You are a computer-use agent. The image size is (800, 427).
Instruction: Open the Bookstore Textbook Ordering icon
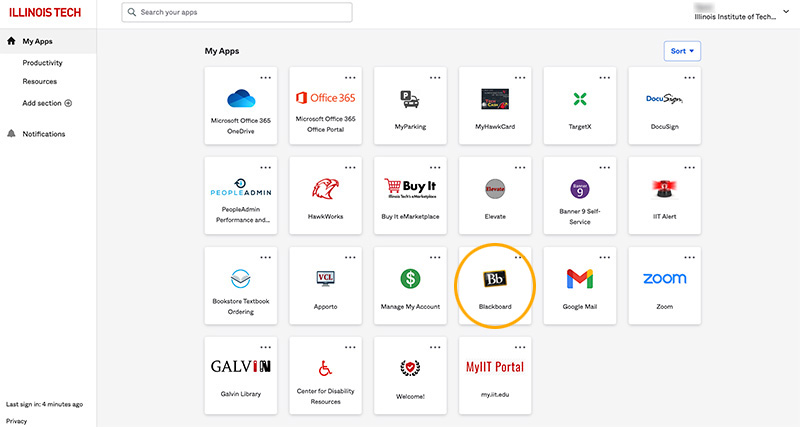coord(240,279)
